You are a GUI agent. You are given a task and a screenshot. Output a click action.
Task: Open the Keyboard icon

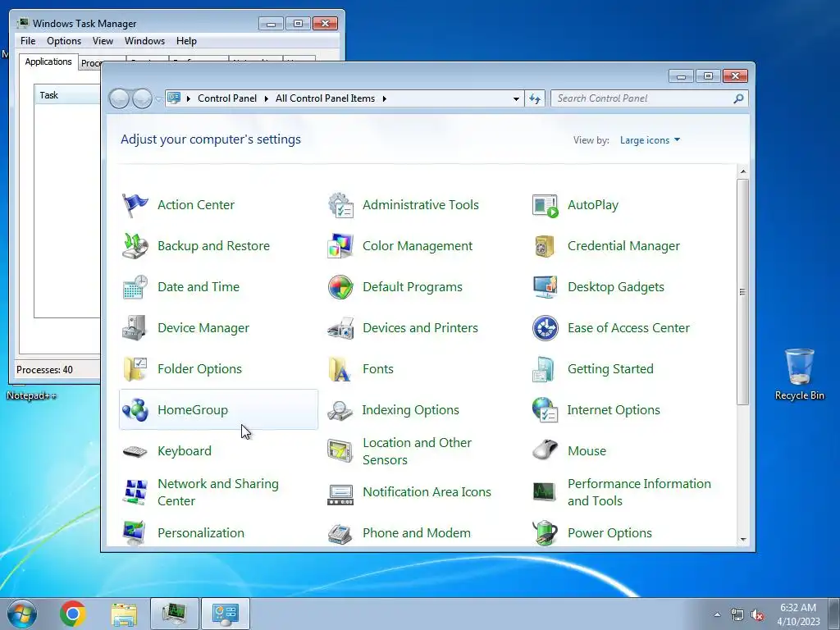coord(135,451)
